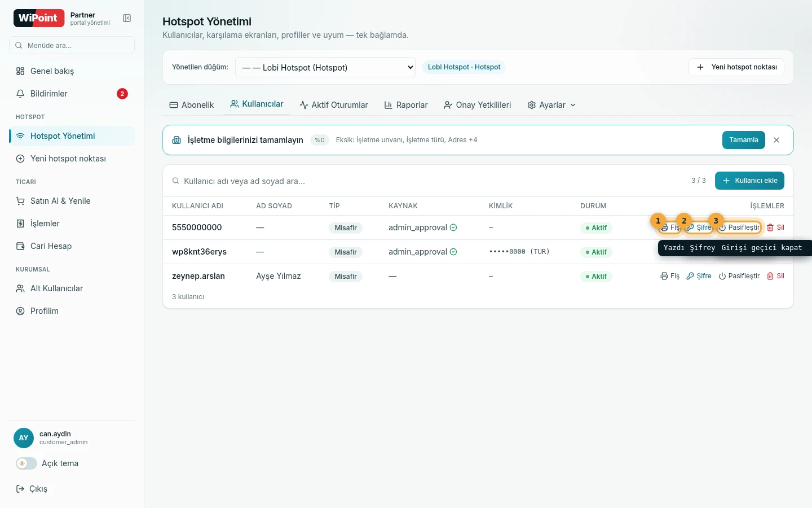Go to Satın Al & Yenile

(x=72, y=201)
